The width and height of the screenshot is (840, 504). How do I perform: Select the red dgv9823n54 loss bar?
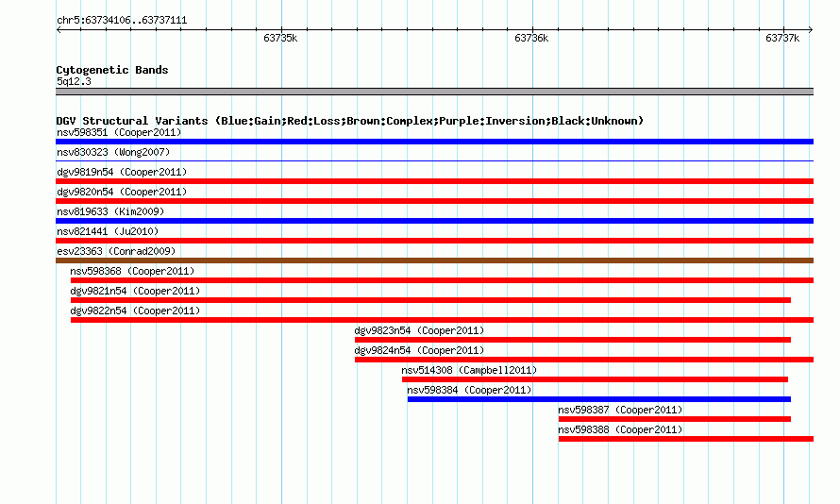[573, 340]
